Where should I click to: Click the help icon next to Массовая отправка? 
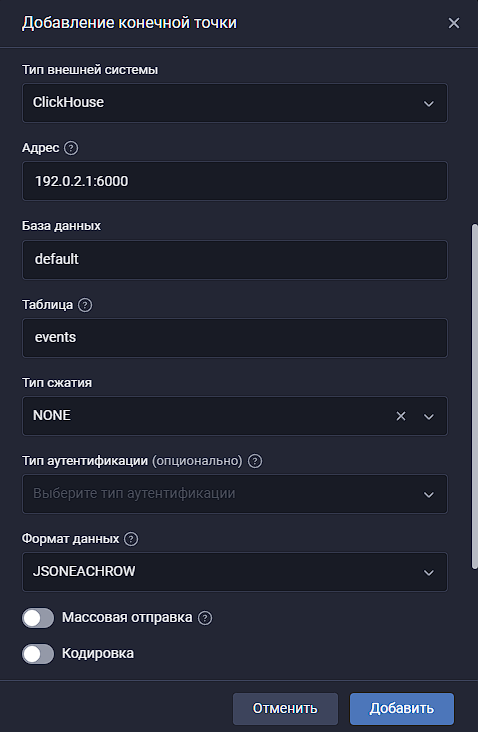pyautogui.click(x=204, y=618)
